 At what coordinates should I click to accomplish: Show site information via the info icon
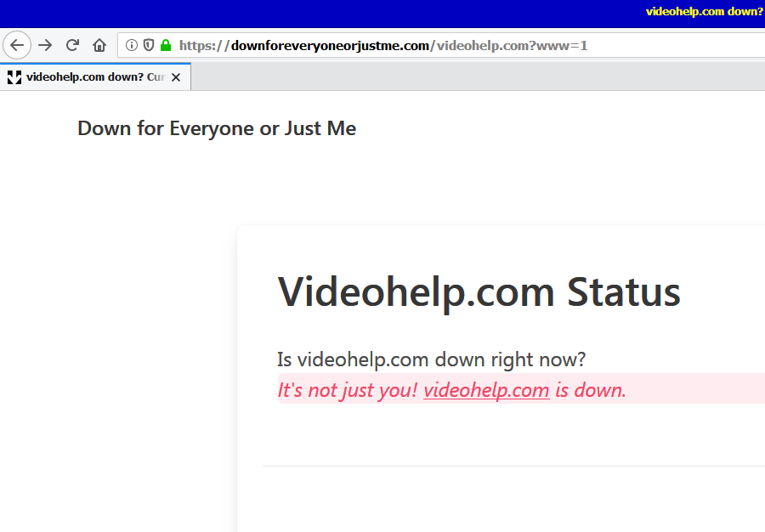(x=131, y=45)
